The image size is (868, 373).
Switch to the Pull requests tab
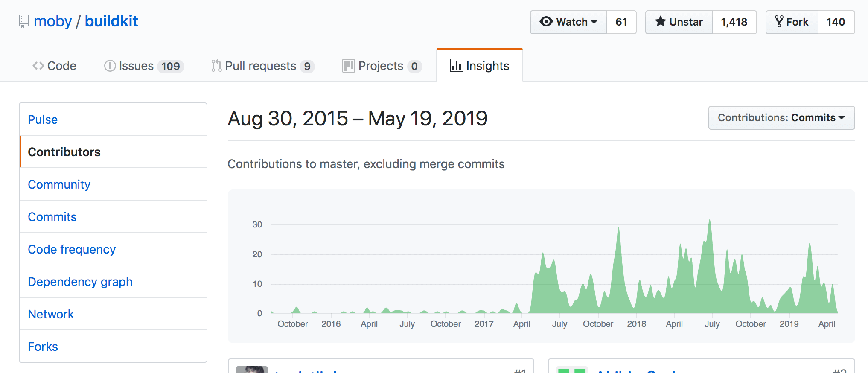[263, 66]
